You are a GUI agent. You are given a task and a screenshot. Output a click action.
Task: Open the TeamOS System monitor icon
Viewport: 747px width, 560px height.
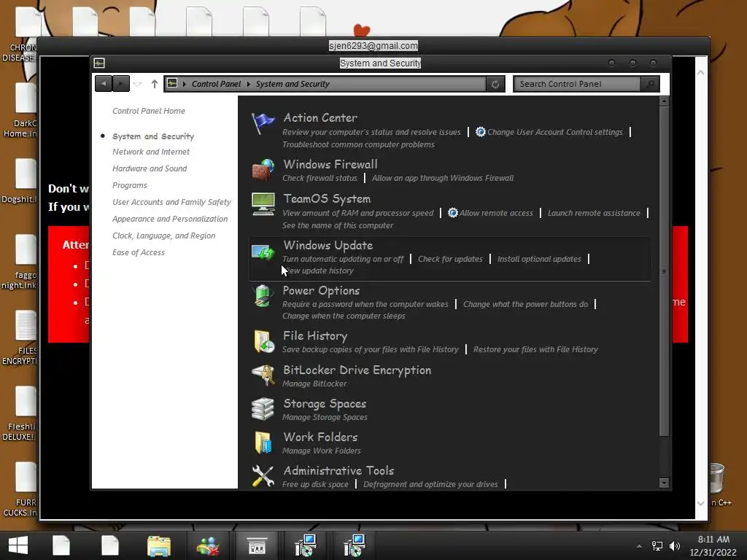coord(263,204)
